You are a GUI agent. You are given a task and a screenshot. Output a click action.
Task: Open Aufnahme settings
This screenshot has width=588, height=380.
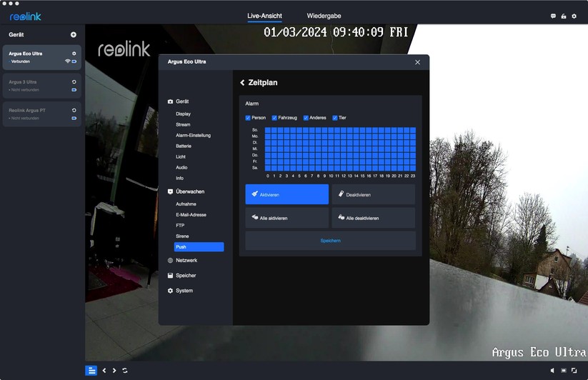tap(186, 204)
